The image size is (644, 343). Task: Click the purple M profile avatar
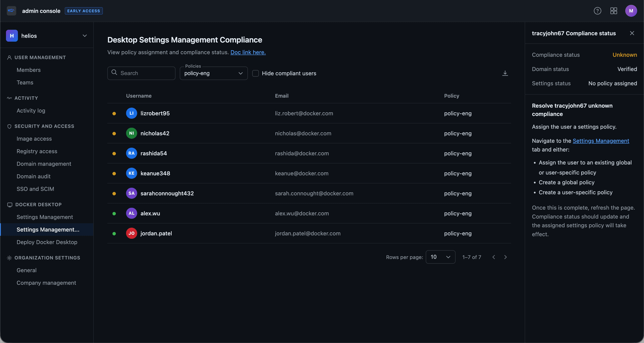pos(631,11)
